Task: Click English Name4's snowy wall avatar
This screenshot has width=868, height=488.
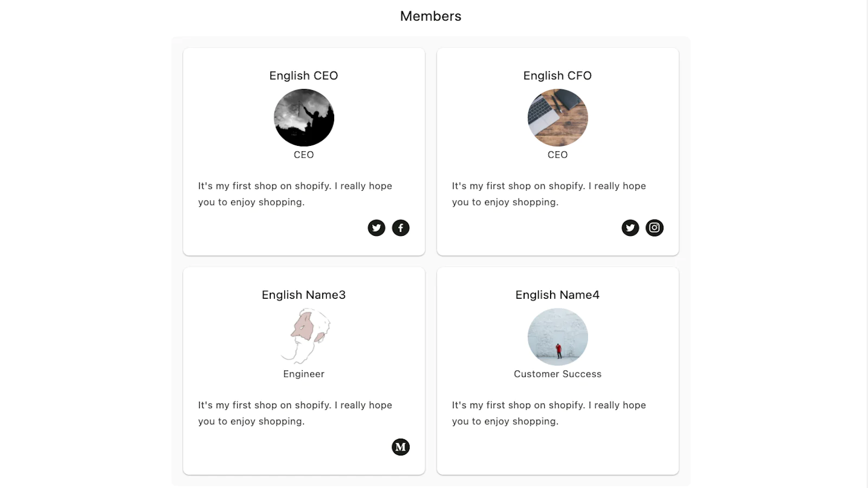Action: (558, 337)
